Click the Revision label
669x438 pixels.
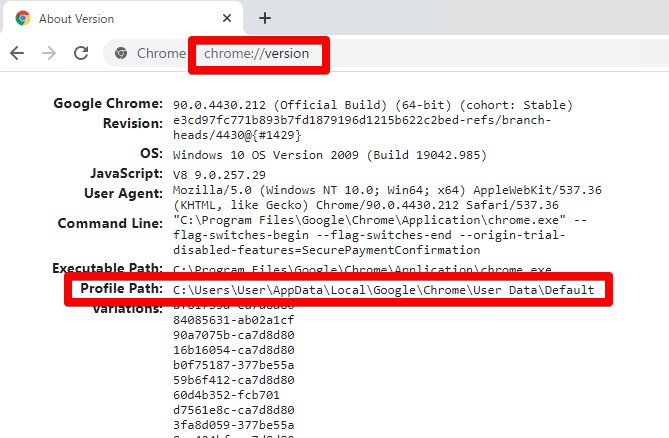pos(133,124)
